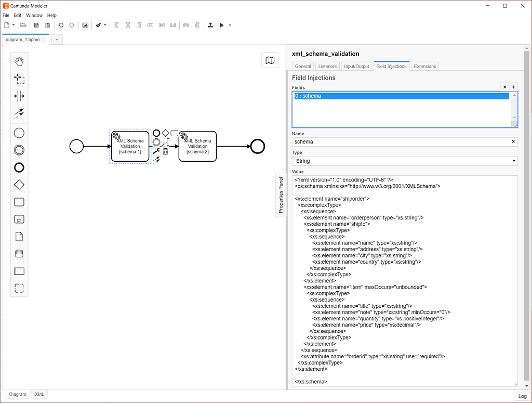The image size is (532, 403).
Task: Create an intermediate event from palette
Action: [x=19, y=150]
